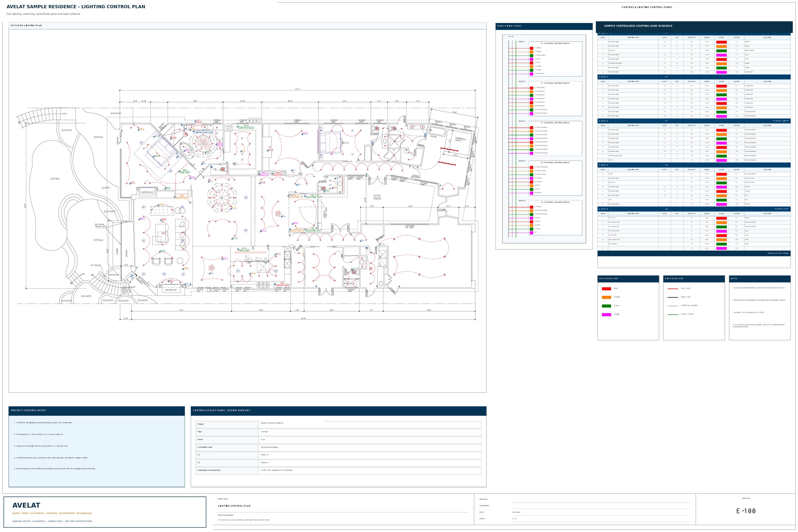Click the AVELAT logo in the title block
This screenshot has width=798, height=532.
(26, 505)
